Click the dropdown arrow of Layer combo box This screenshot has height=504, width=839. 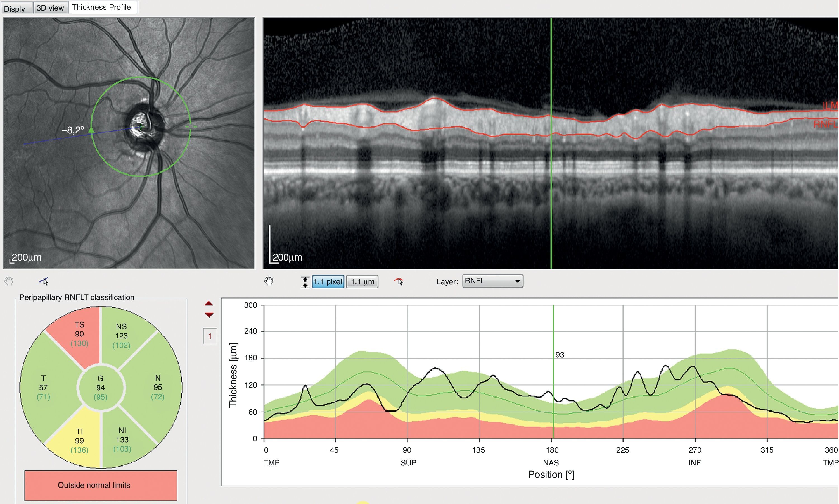(517, 281)
